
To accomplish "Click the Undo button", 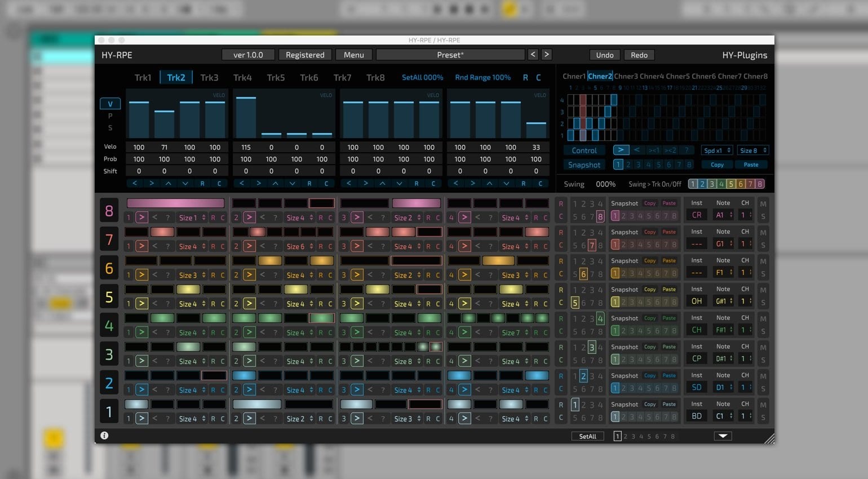I will coord(605,55).
